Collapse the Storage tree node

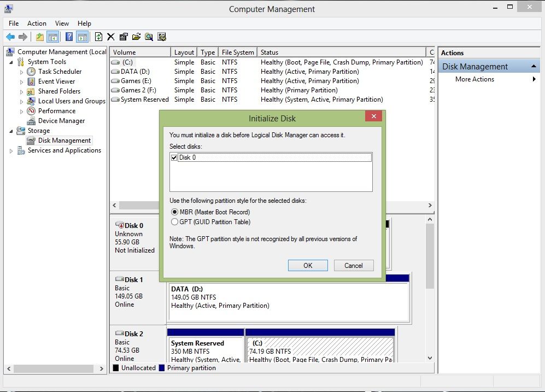[x=11, y=131]
